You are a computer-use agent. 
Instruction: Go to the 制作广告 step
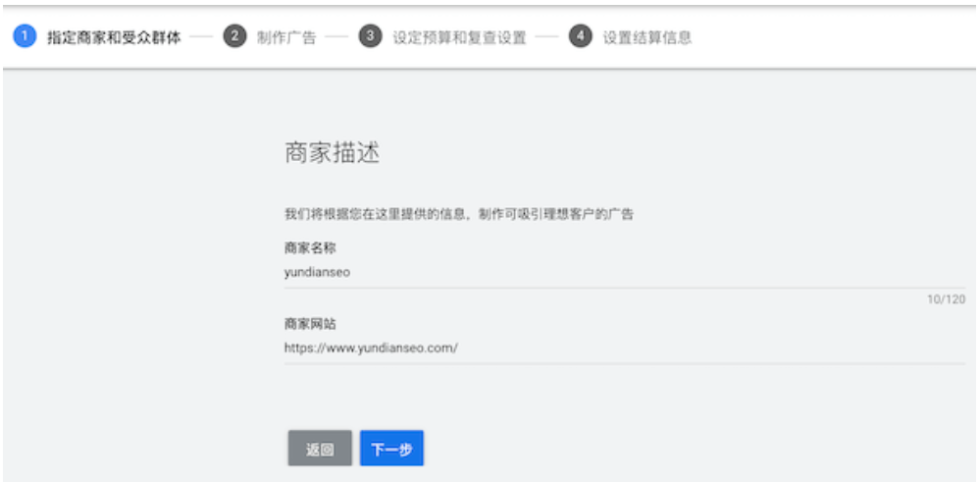click(x=286, y=37)
